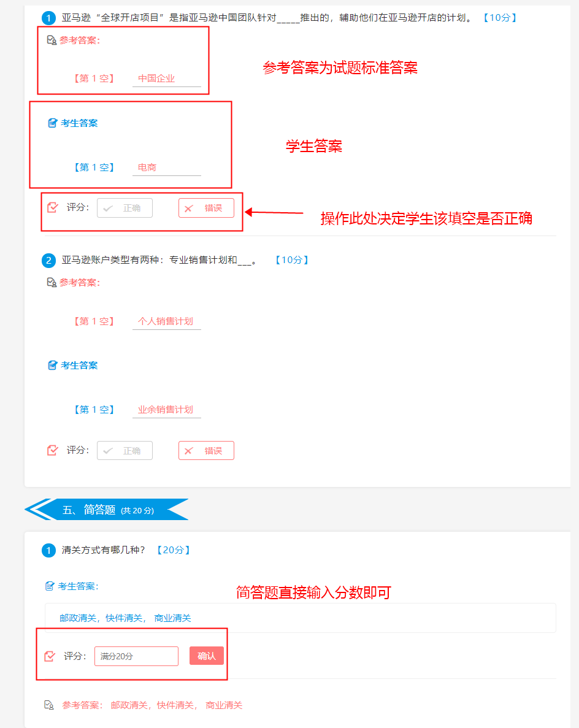579x728 pixels.
Task: Click the 满分20分 score input field
Action: 137,656
